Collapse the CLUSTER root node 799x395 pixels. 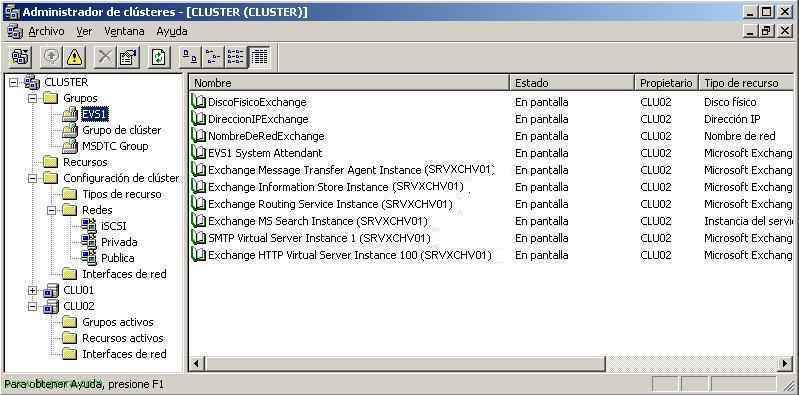13,82
